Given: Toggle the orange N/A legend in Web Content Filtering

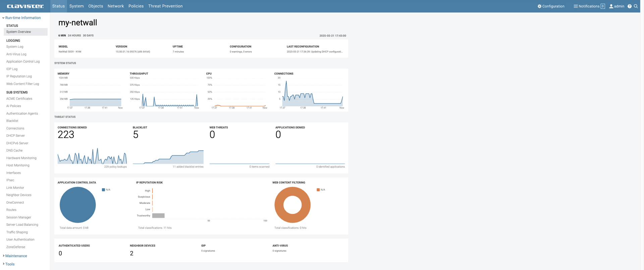Looking at the screenshot, I should point(318,190).
